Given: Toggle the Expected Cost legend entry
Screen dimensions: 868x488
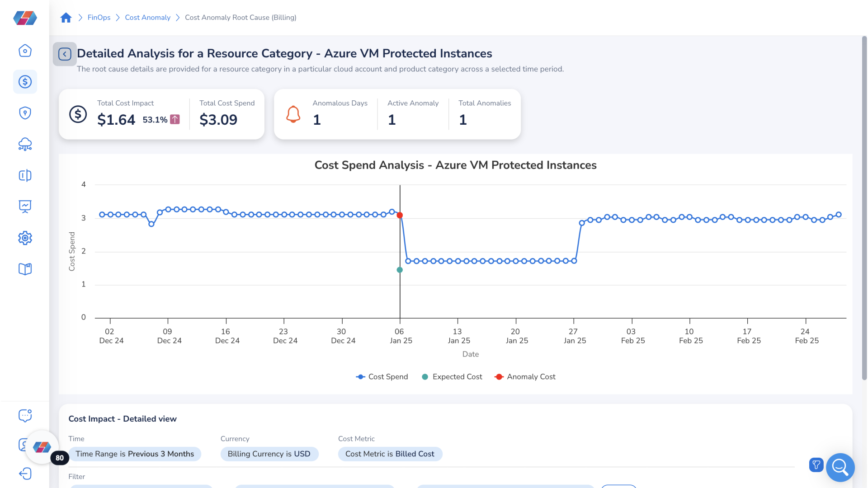Looking at the screenshot, I should tap(452, 376).
